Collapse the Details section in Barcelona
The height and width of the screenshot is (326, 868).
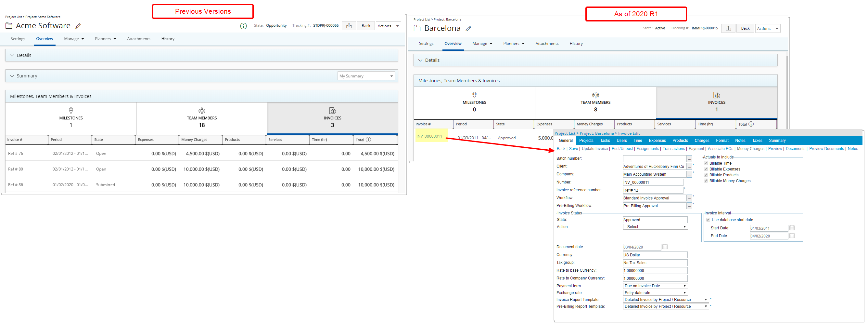(420, 60)
